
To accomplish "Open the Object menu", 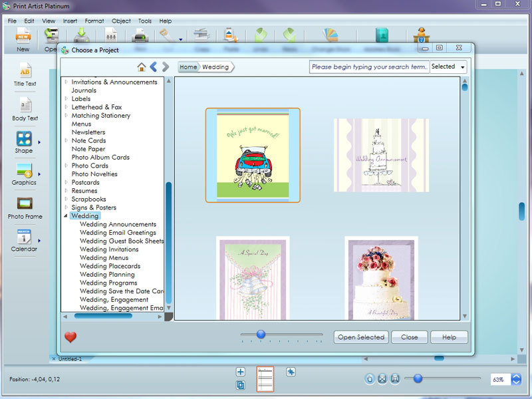I will 121,21.
